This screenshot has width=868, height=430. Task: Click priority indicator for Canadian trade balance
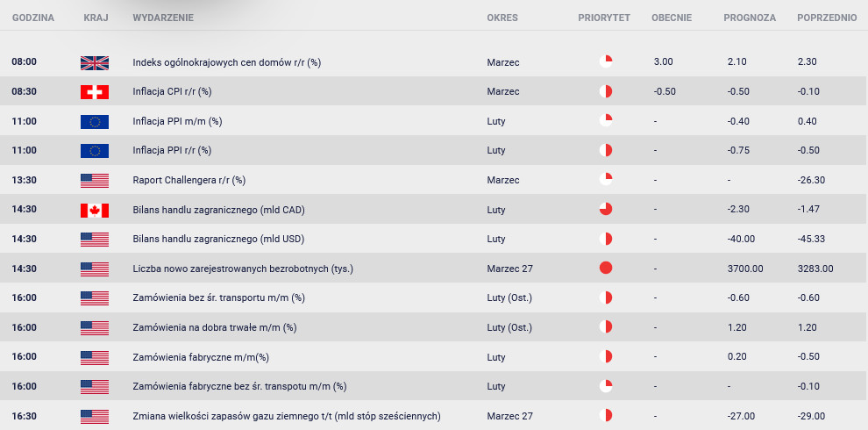606,209
